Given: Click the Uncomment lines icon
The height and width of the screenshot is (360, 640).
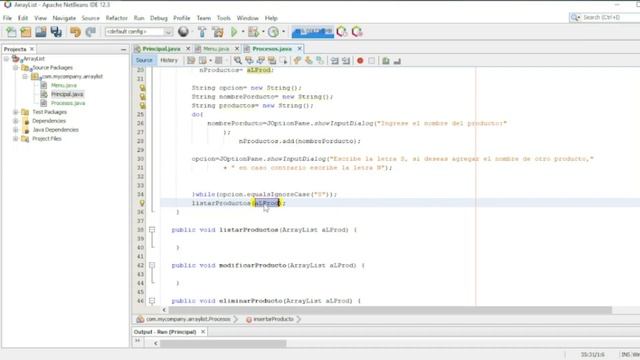Looking at the screenshot, I should click(x=397, y=61).
